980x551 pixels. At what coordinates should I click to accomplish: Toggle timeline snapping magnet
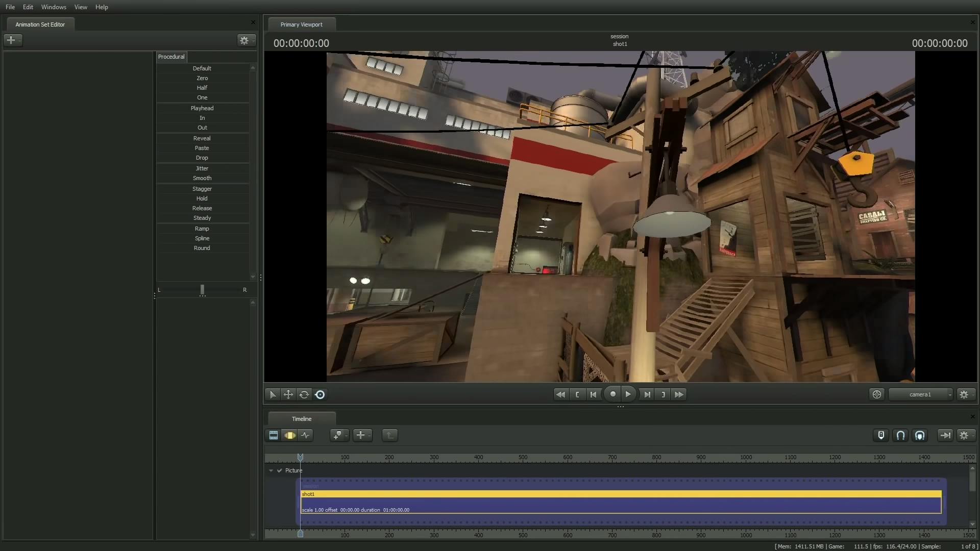pos(900,435)
